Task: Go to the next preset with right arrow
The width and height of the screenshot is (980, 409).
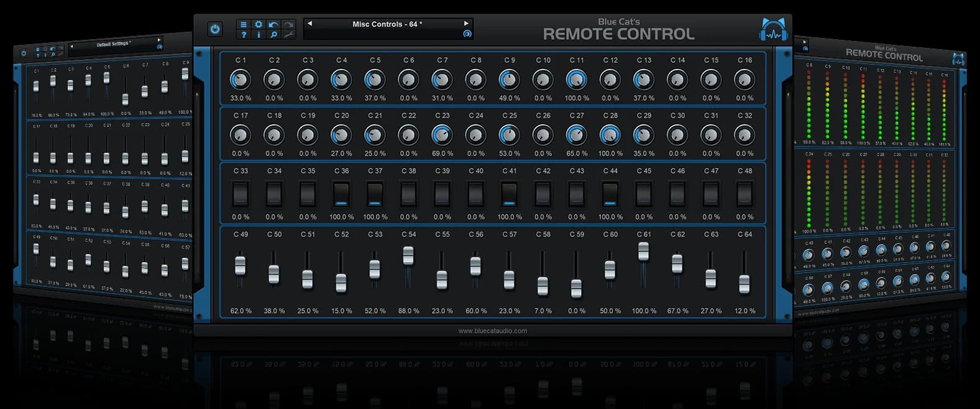Action: click(x=466, y=24)
